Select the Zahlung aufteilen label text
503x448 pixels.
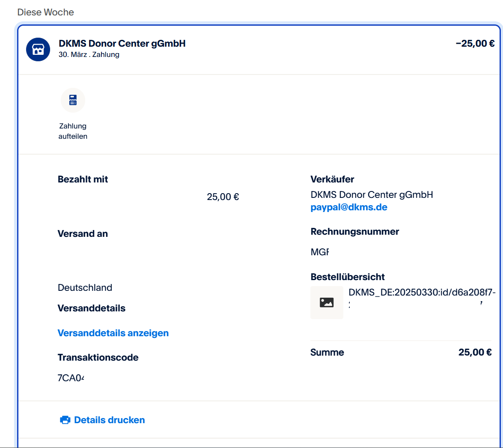[x=73, y=131]
